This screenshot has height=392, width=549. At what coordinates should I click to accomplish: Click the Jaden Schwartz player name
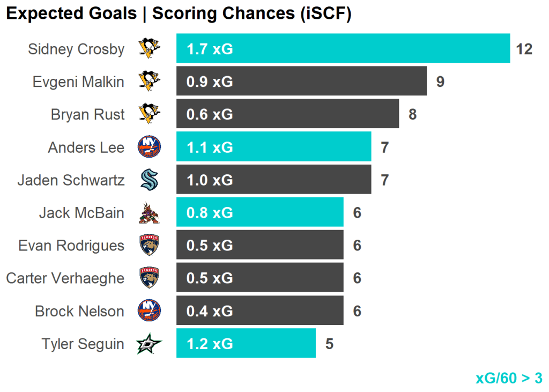point(71,180)
